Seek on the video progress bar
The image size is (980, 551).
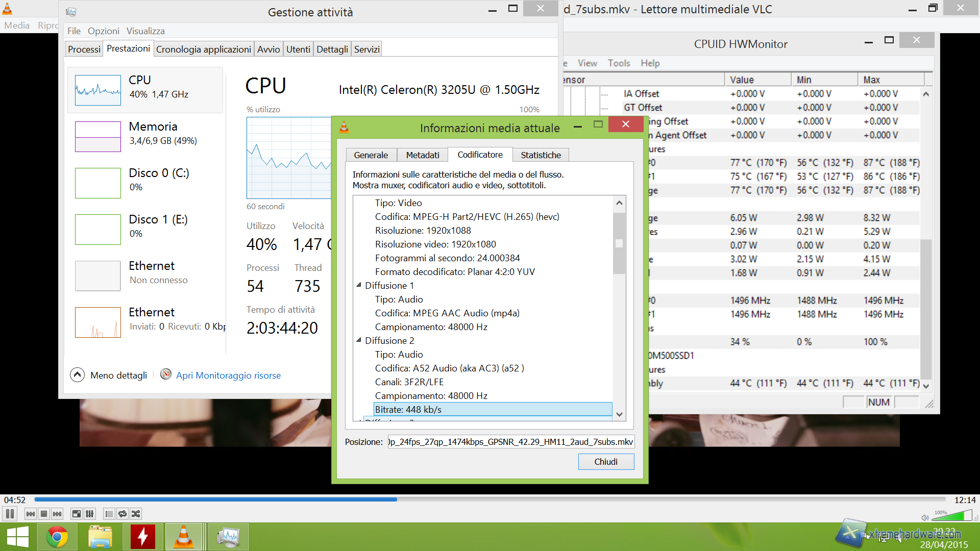coord(490,499)
